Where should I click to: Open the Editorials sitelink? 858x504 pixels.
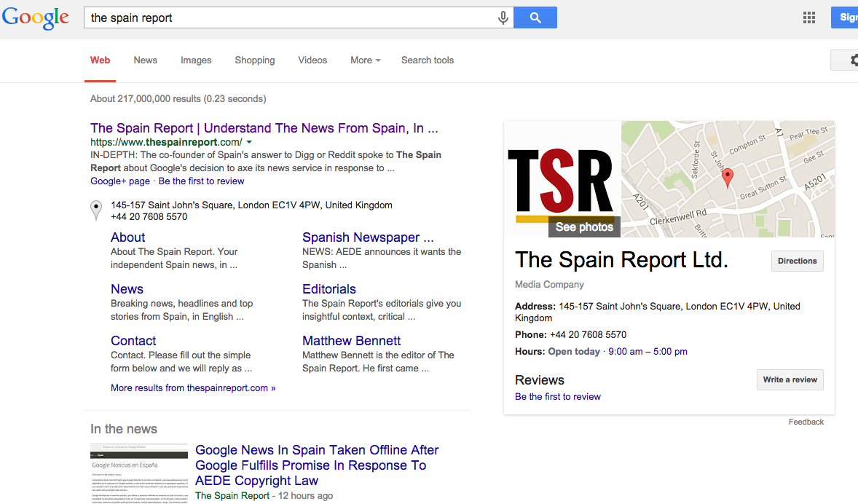click(329, 289)
